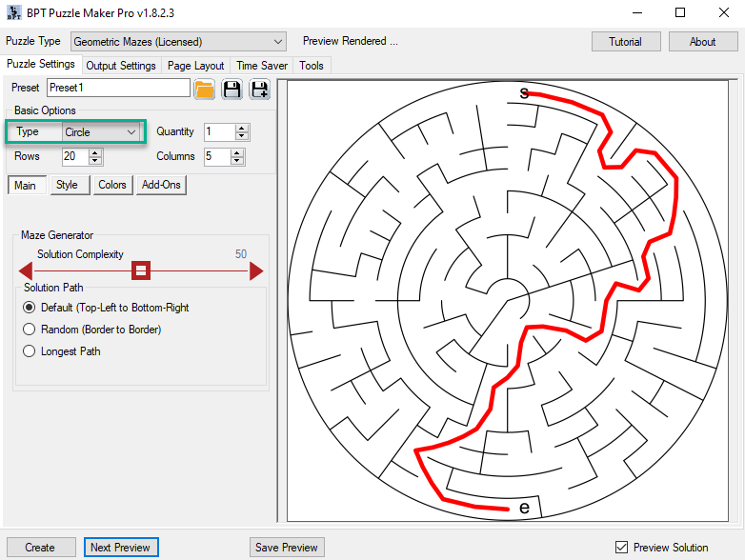Increase the Quantity value with up arrow
Screen dimensions: 745x560
[x=242, y=128]
